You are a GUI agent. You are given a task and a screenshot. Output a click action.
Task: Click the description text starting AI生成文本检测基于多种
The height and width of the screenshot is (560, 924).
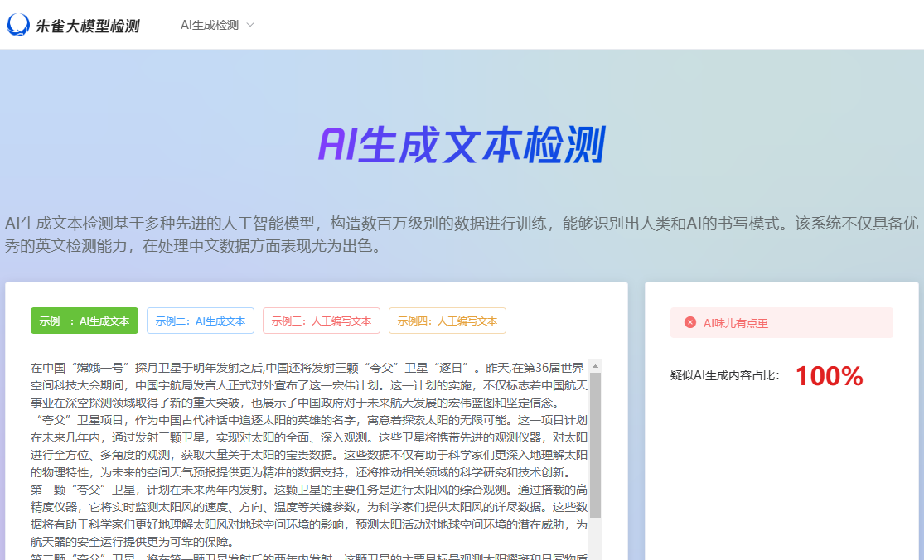462,234
